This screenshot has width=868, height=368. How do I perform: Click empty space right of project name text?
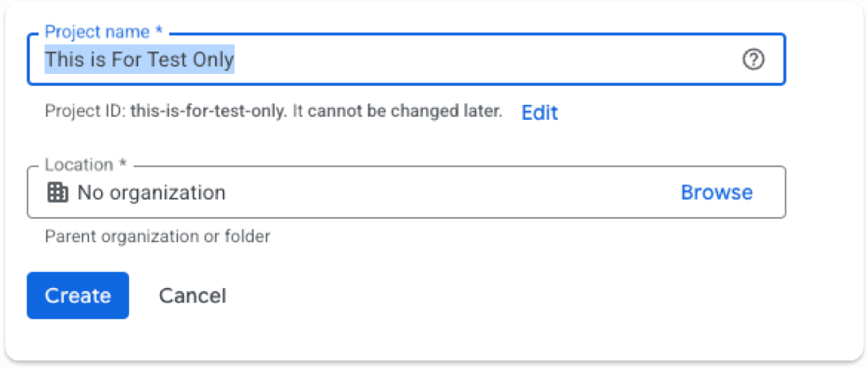[487, 60]
